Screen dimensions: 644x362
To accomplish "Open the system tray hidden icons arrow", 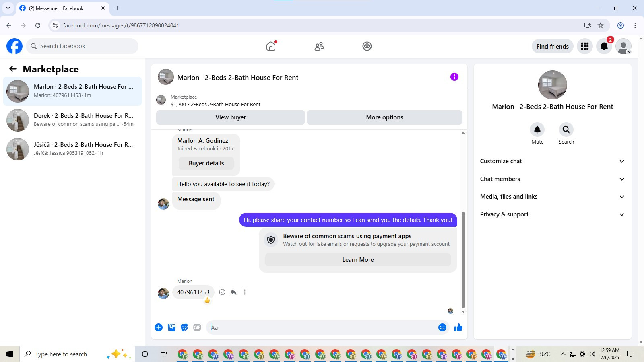I will [563, 354].
